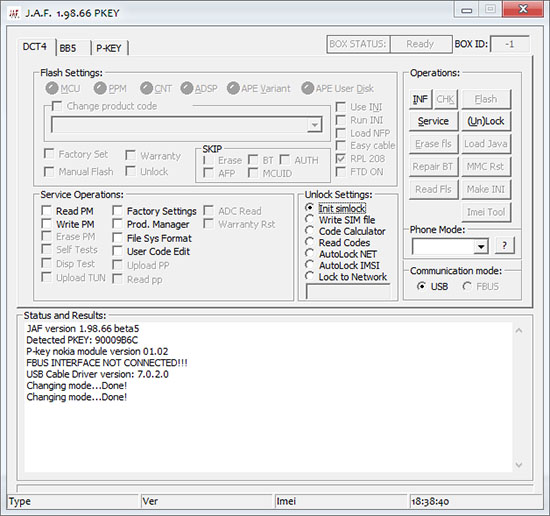Click the Repair BT button
Image resolution: width=550 pixels, height=516 pixels.
pyautogui.click(x=433, y=167)
